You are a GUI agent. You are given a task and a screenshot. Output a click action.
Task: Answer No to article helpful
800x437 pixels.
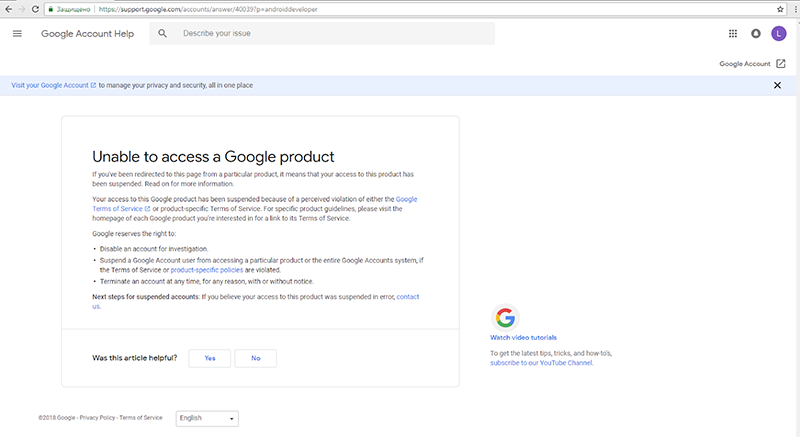256,358
